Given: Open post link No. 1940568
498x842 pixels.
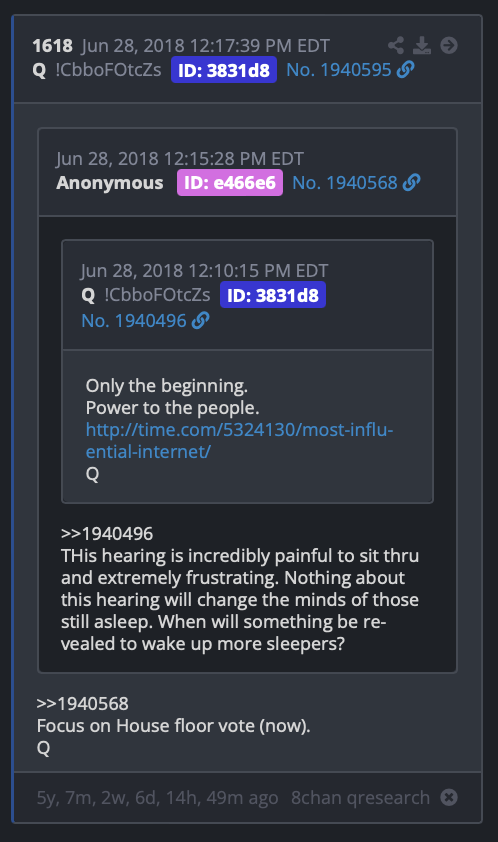Looking at the screenshot, I should 344,183.
